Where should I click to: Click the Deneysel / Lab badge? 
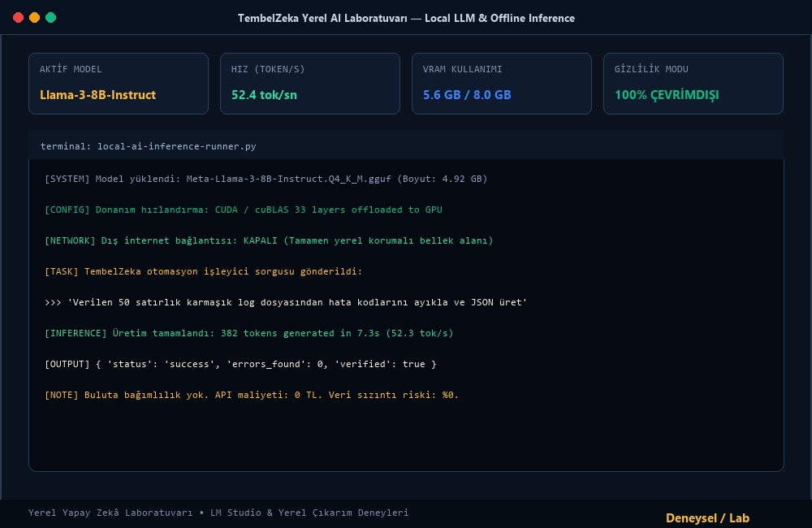707,518
